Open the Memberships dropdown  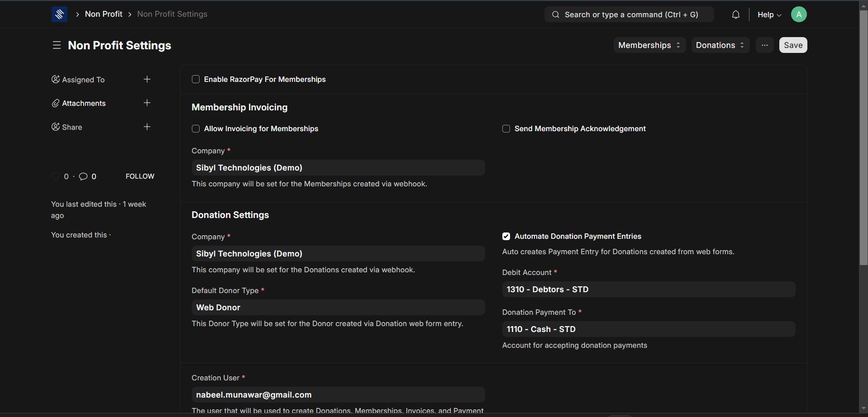tap(649, 45)
